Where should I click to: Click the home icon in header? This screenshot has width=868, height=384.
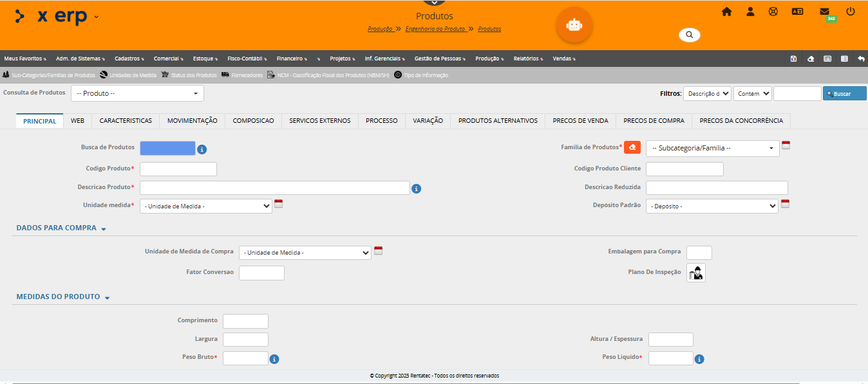(x=726, y=12)
